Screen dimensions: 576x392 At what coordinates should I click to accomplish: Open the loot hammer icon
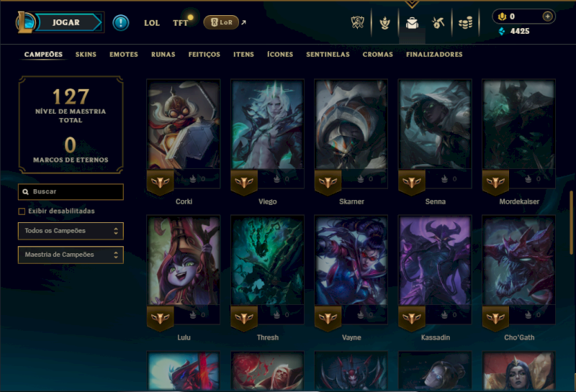pos(438,23)
